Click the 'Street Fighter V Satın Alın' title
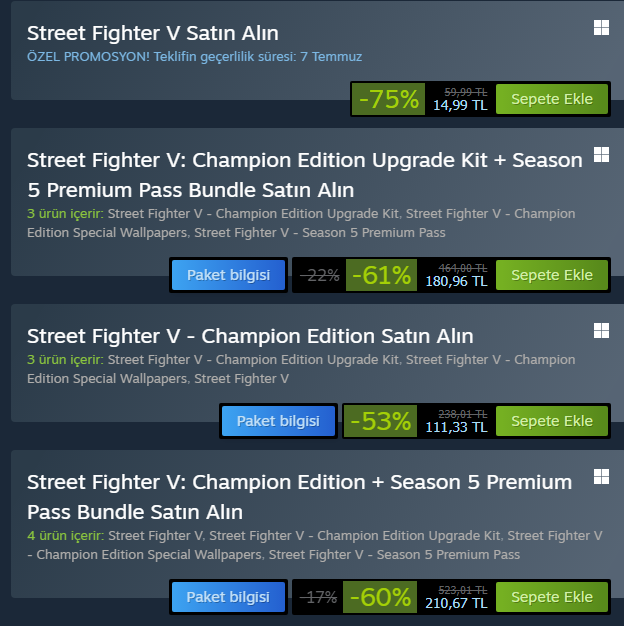 [x=153, y=34]
